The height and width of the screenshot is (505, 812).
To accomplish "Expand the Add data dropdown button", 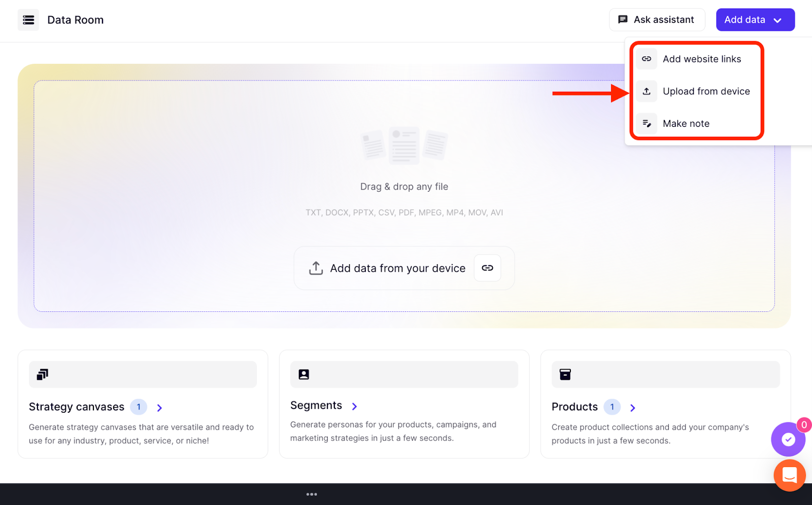I will (755, 20).
